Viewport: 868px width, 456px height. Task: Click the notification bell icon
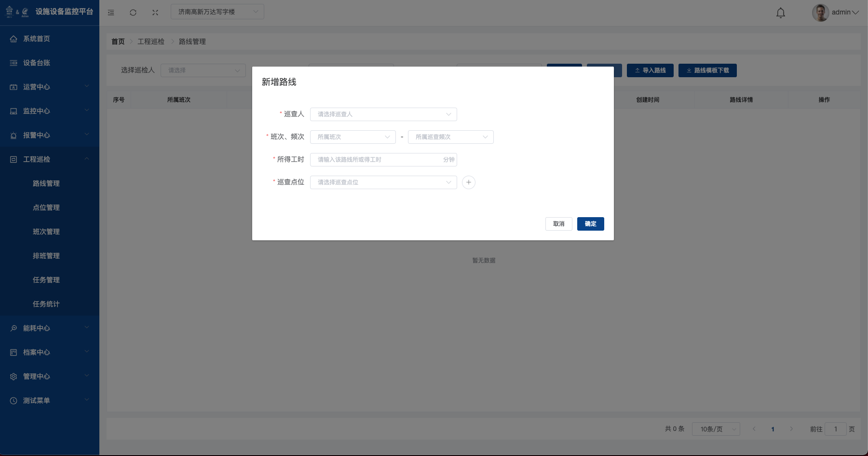(x=780, y=13)
